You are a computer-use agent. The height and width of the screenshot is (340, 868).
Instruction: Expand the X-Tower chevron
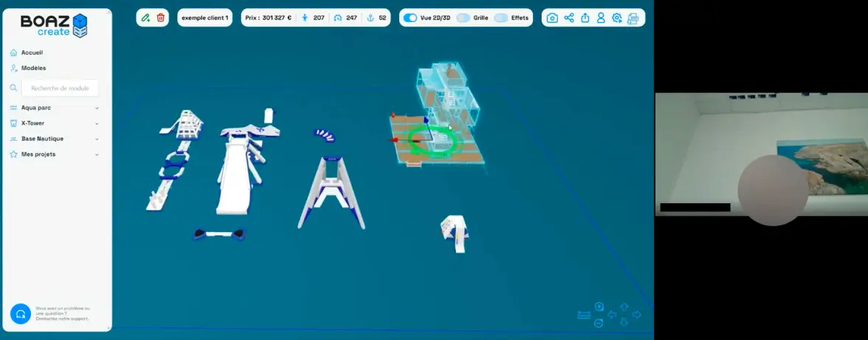(97, 123)
